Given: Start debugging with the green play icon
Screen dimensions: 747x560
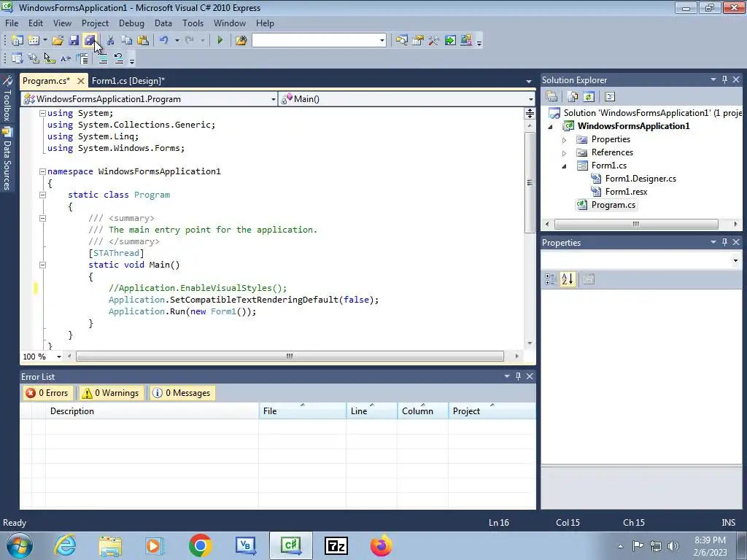Looking at the screenshot, I should click(220, 41).
